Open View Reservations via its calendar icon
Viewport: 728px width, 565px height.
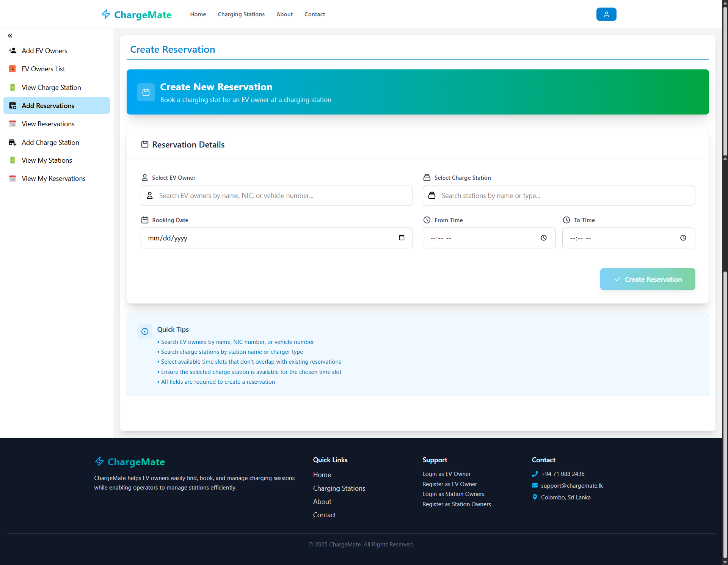click(x=13, y=124)
